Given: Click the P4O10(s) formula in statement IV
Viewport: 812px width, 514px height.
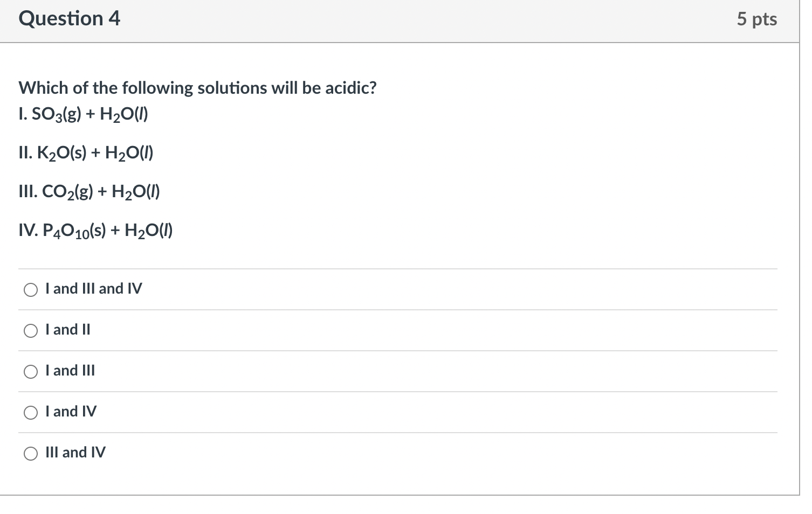Looking at the screenshot, I should [x=74, y=231].
